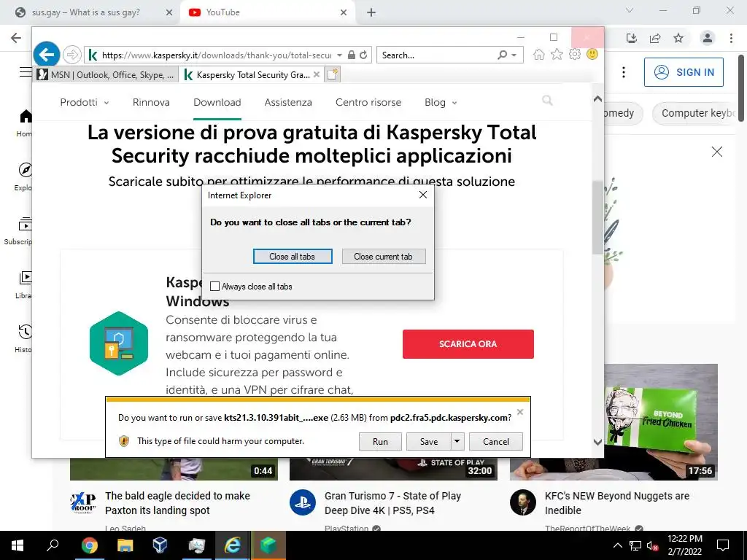Open Chrome from the taskbar
The image size is (747, 560).
pyautogui.click(x=89, y=545)
